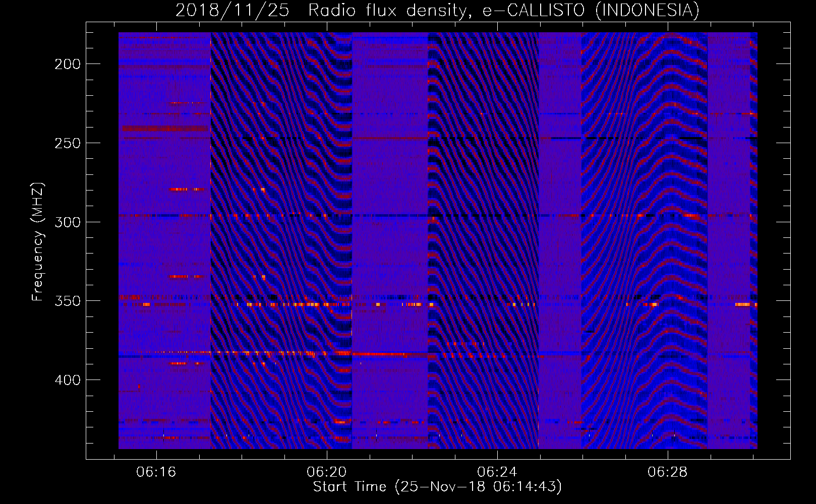This screenshot has width=816, height=504.
Task: Click the 200 frequency tick label
Action: 68,64
